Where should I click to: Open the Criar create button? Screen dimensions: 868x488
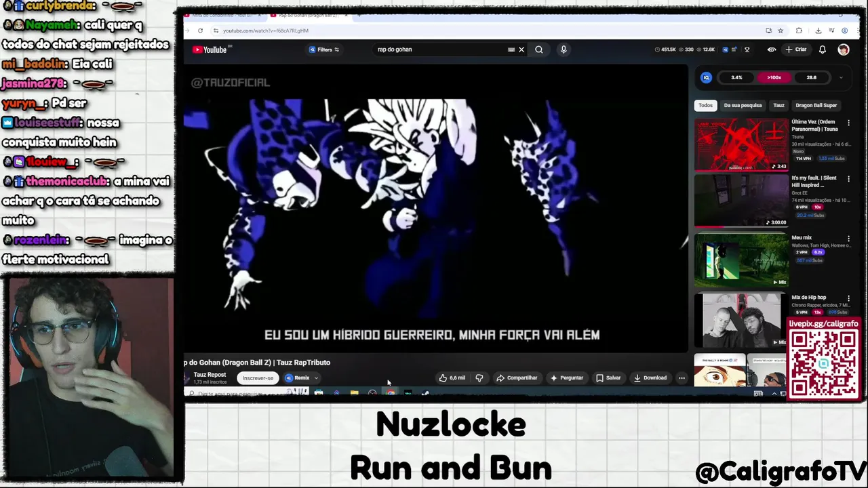796,49
